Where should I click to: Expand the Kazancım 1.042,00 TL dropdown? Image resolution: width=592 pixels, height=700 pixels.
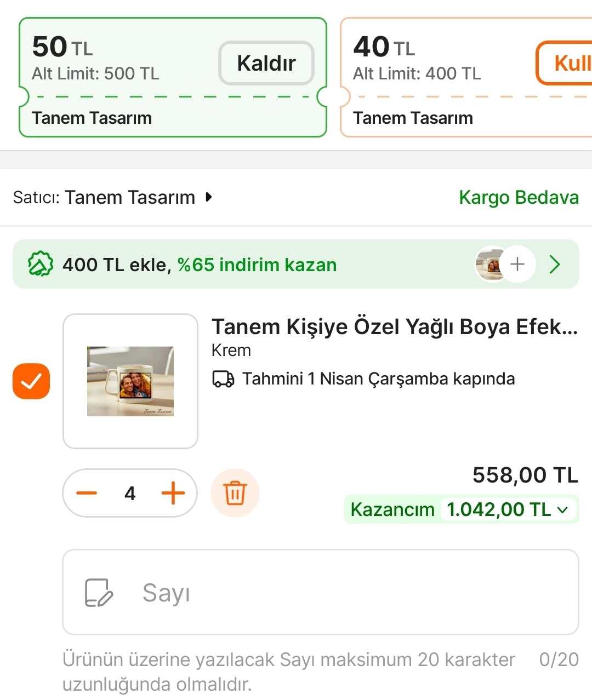(562, 509)
